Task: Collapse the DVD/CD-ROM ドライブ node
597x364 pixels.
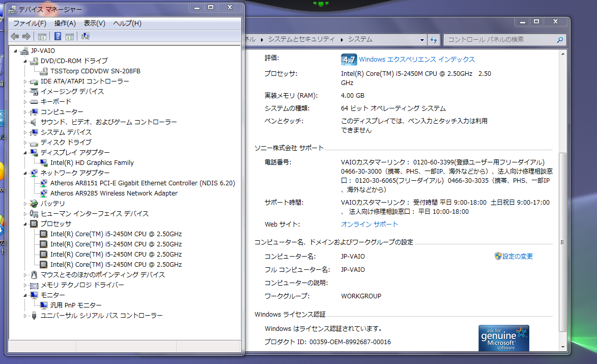Action: pyautogui.click(x=25, y=61)
